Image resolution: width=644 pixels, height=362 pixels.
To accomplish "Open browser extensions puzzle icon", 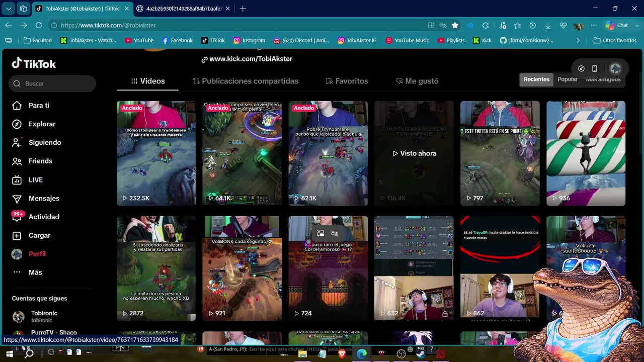I will pos(486,25).
